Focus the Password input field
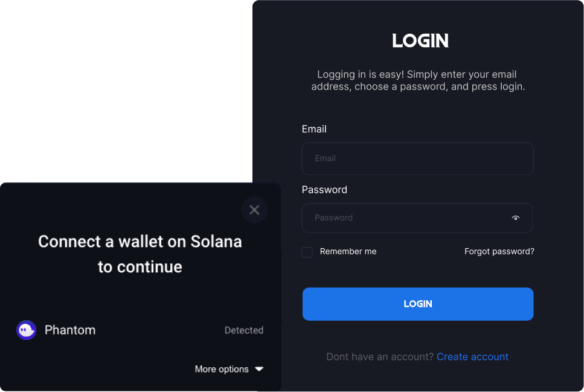The width and height of the screenshot is (584, 392). [417, 218]
